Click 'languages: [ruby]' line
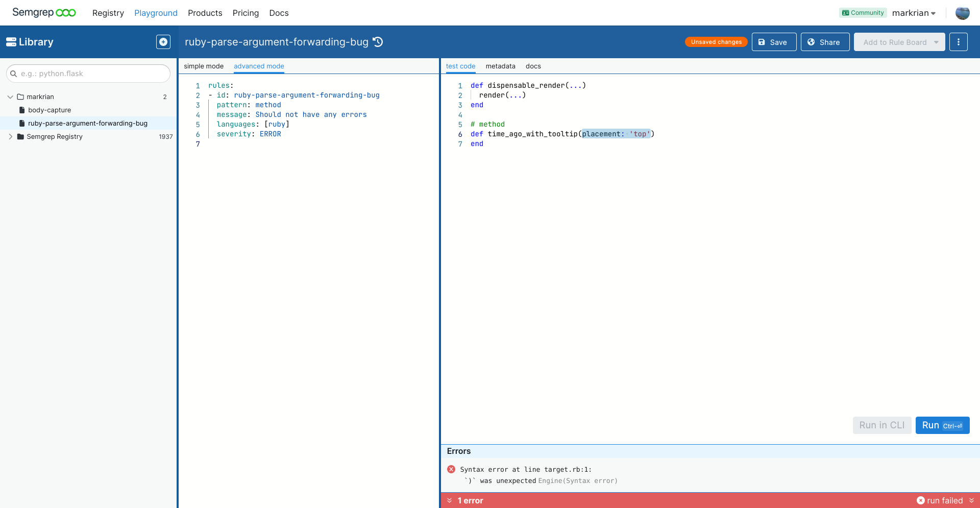Image resolution: width=980 pixels, height=508 pixels. pos(253,124)
